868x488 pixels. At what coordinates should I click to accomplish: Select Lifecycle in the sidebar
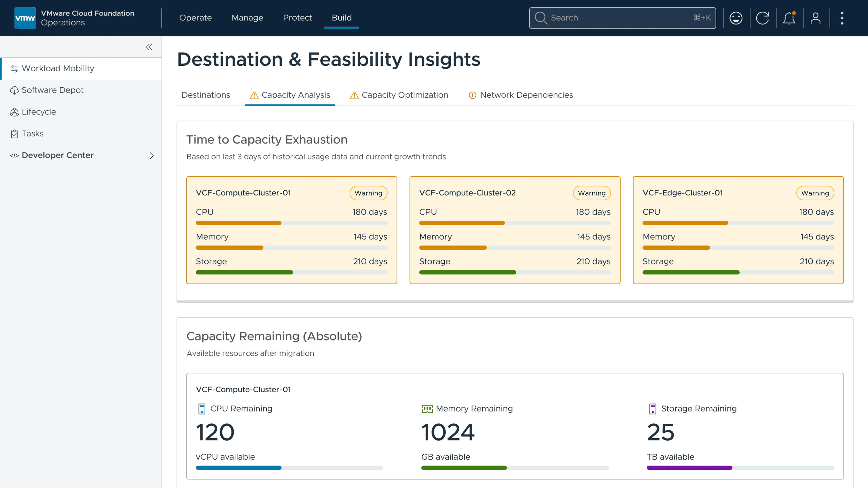39,112
